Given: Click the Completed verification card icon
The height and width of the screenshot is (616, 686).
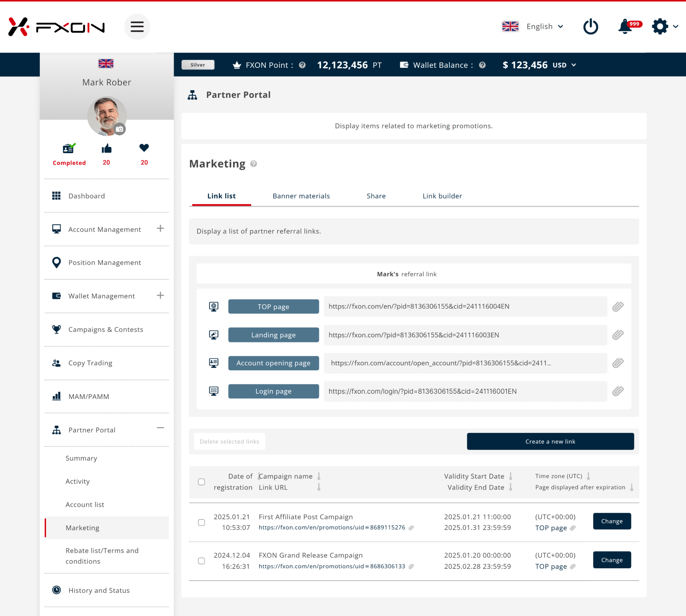Looking at the screenshot, I should click(x=69, y=148).
